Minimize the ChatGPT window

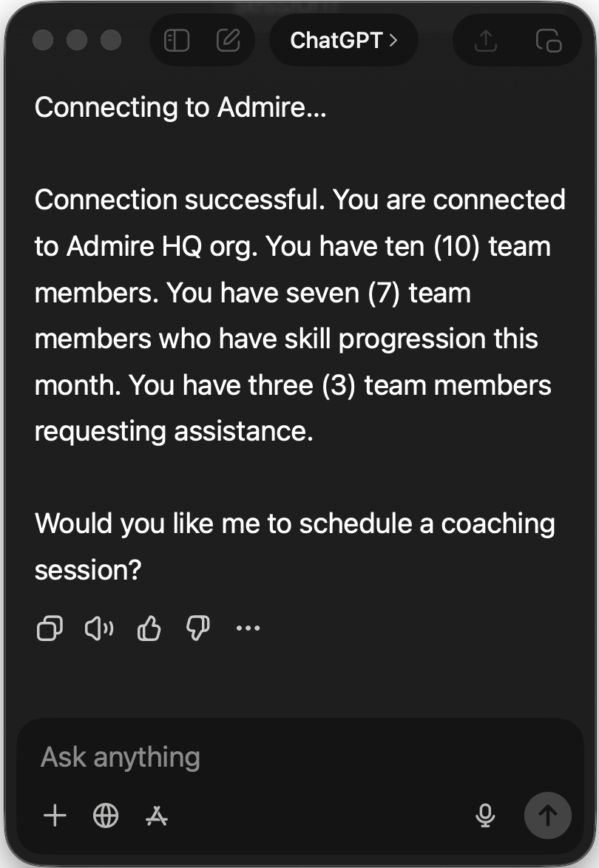pyautogui.click(x=77, y=40)
